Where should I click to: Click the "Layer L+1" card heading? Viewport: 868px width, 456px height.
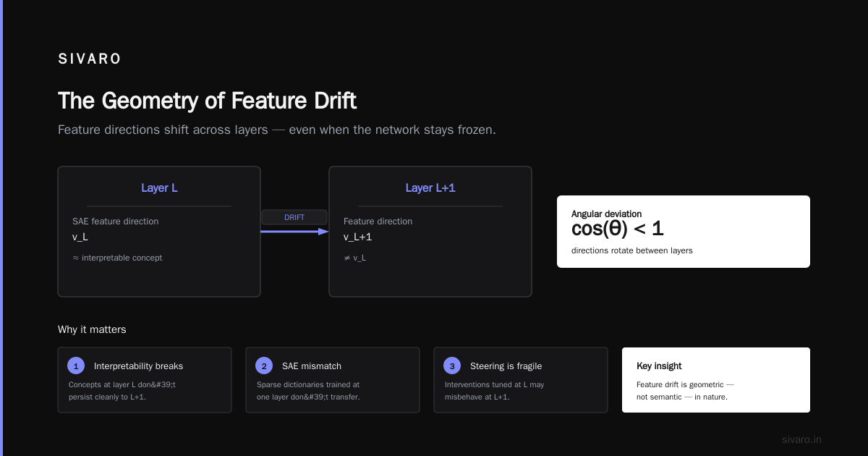pyautogui.click(x=430, y=188)
